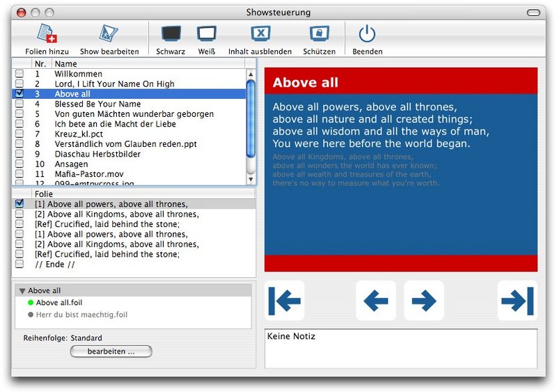
Task: Click the scroll up arrow of show list
Action: point(251,74)
